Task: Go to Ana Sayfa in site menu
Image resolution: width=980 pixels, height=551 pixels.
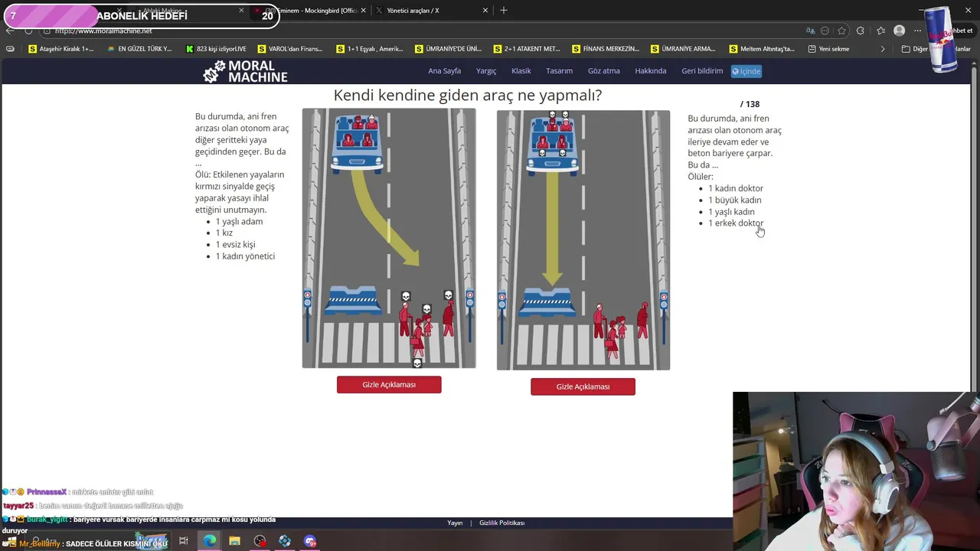Action: click(444, 71)
